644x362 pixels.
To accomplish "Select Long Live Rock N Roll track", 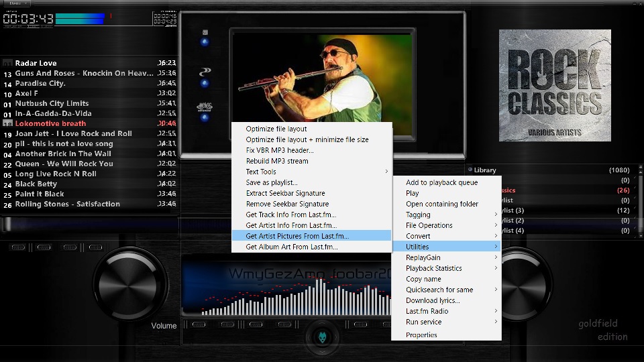I will [89, 174].
